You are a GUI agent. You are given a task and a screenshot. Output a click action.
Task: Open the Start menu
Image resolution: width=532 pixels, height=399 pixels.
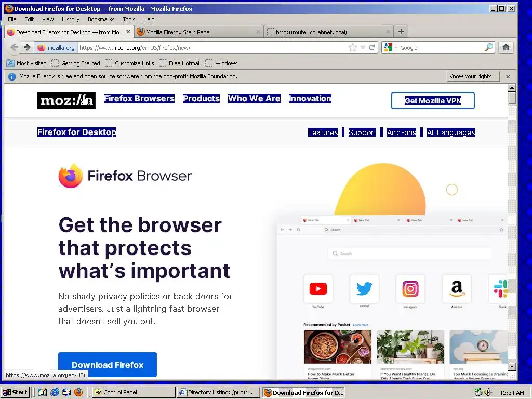(x=15, y=392)
